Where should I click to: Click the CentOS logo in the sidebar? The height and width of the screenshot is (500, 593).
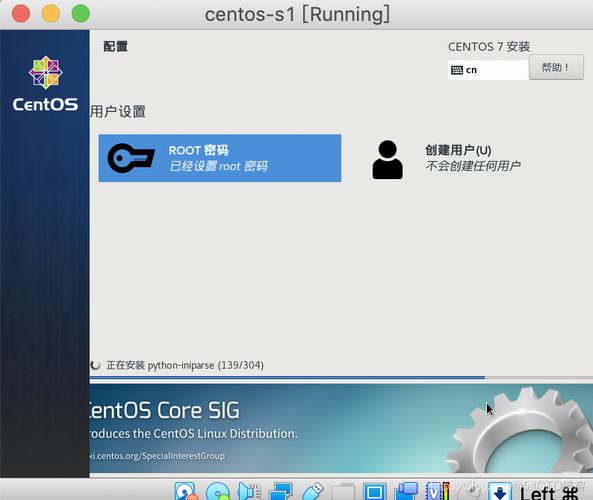pos(45,84)
